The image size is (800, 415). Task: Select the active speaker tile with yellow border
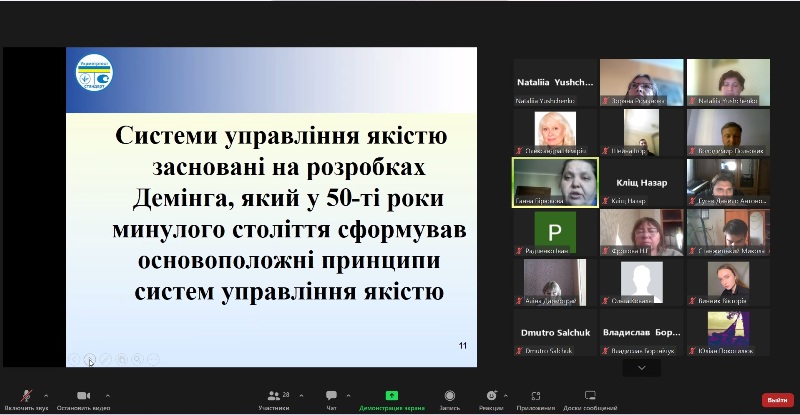(555, 182)
